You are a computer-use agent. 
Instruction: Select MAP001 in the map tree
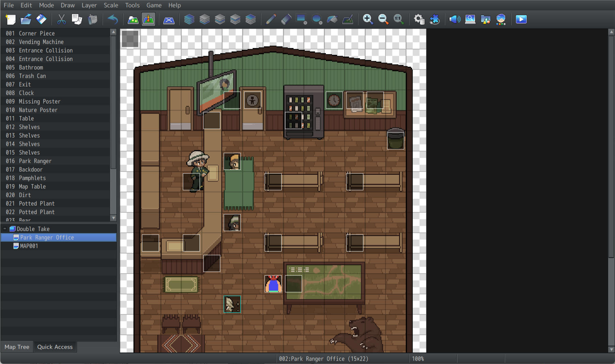(x=29, y=246)
